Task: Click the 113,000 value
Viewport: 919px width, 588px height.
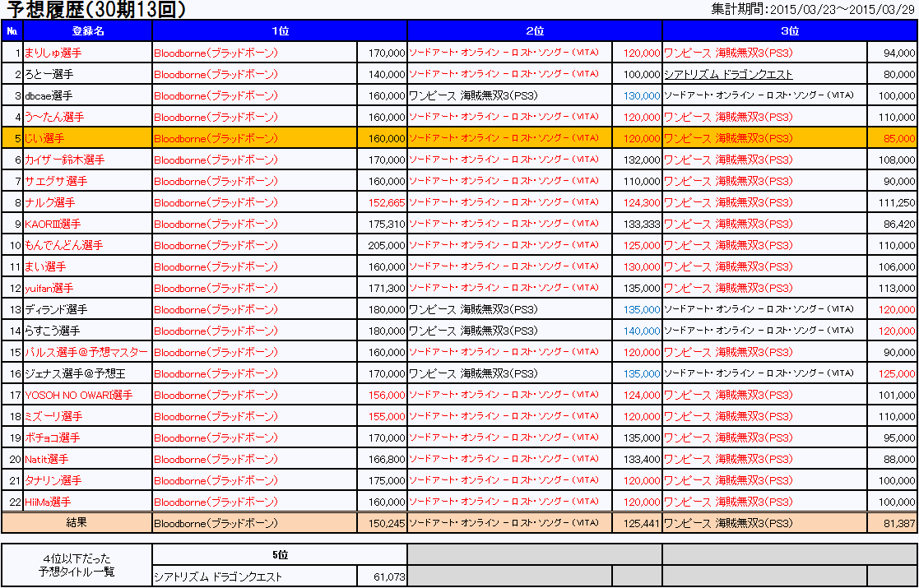Action: pyautogui.click(x=897, y=288)
